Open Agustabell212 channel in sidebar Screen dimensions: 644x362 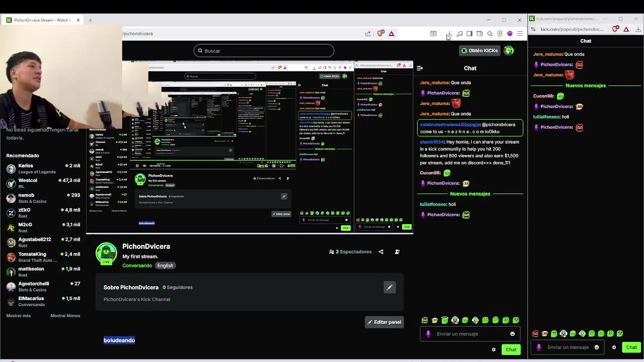coord(43,242)
